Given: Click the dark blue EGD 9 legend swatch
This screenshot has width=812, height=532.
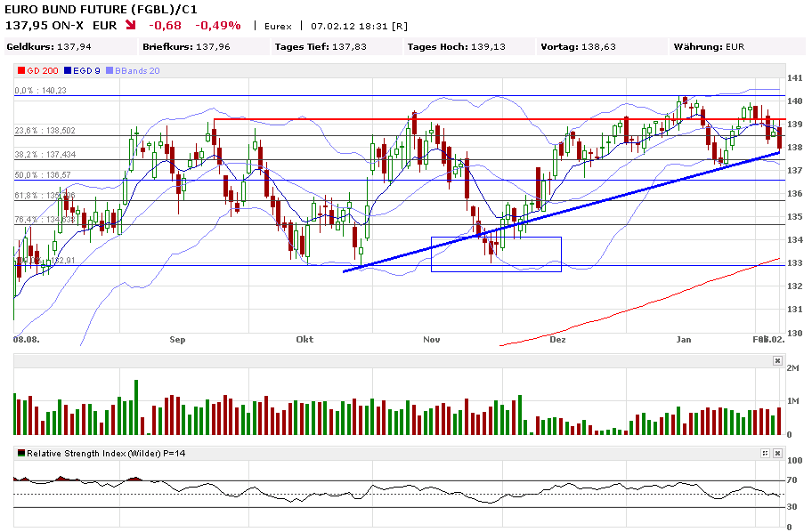Looking at the screenshot, I should click(x=68, y=70).
